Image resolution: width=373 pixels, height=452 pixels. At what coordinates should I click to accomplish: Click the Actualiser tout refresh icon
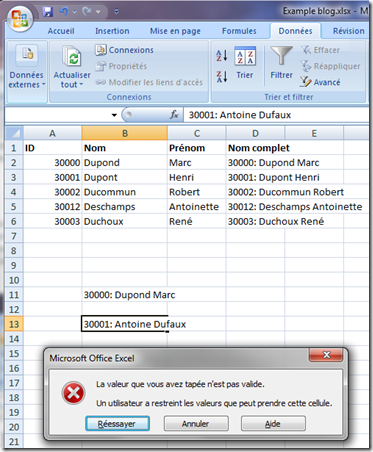(x=72, y=57)
